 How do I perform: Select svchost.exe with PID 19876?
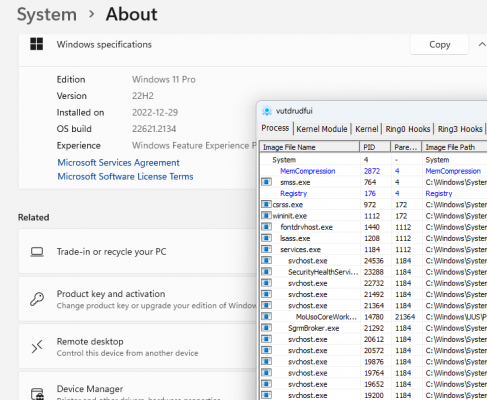[x=308, y=362]
